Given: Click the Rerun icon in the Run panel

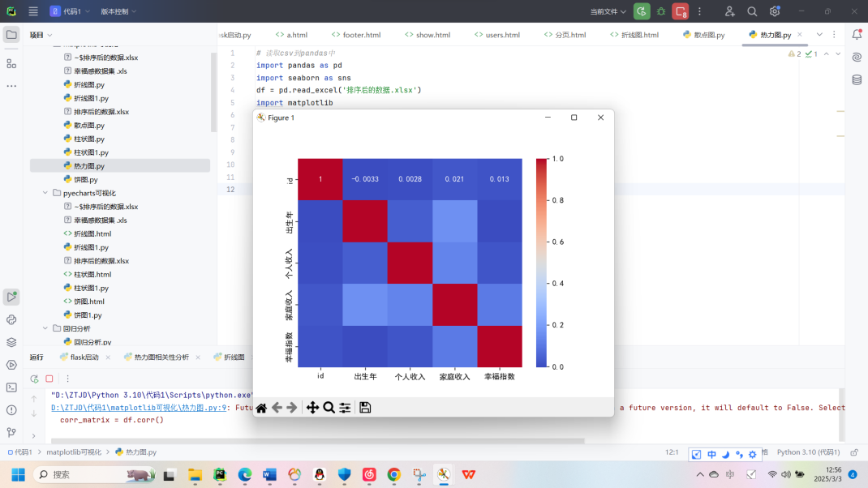Looking at the screenshot, I should click(x=34, y=379).
